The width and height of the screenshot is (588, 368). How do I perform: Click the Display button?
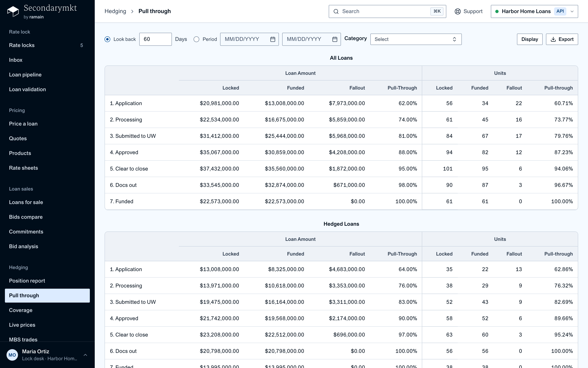tap(529, 39)
